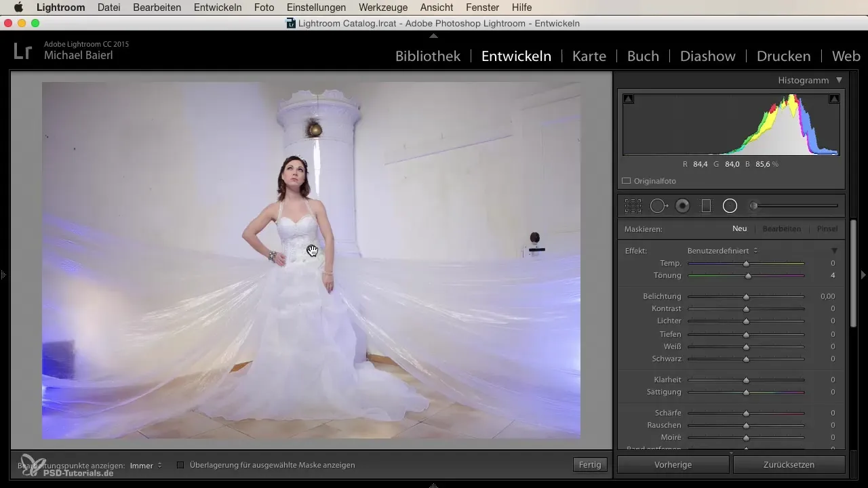Select Bearbeiten mask mode
Viewport: 868px width, 488px height.
pos(782,229)
